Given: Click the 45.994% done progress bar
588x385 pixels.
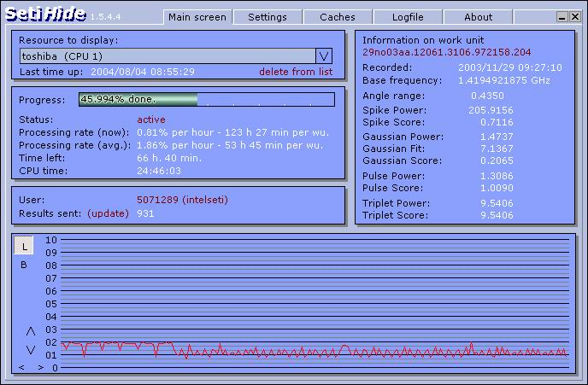Looking at the screenshot, I should (207, 100).
